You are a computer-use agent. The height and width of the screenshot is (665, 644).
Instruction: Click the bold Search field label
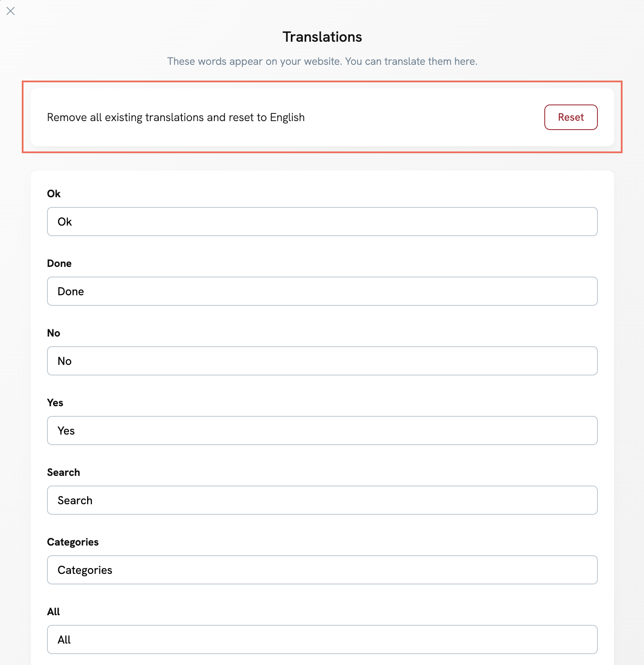coord(64,472)
